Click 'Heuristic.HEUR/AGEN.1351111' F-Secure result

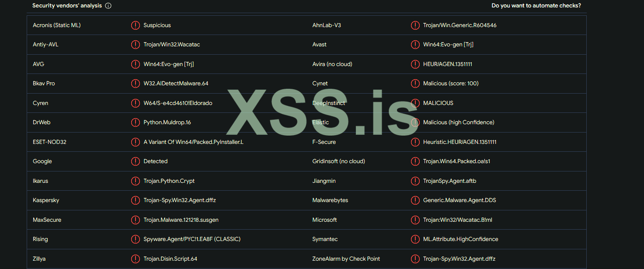click(460, 142)
